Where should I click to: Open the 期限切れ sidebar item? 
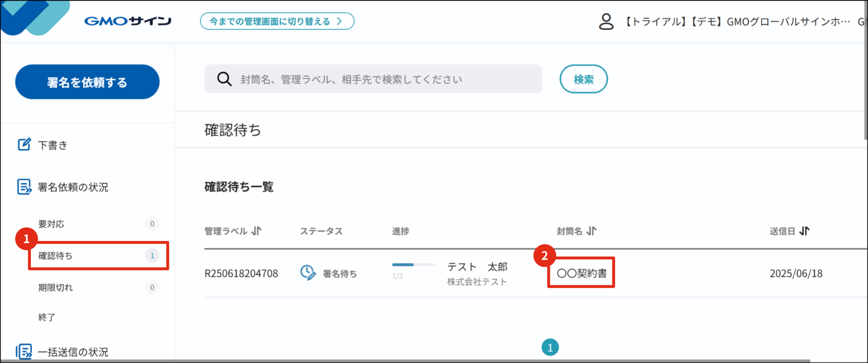(56, 287)
